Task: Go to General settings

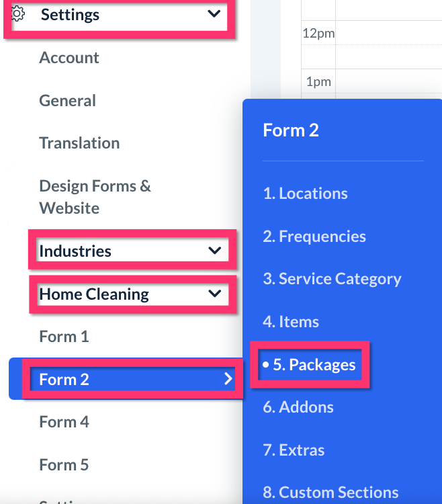Action: [x=67, y=101]
